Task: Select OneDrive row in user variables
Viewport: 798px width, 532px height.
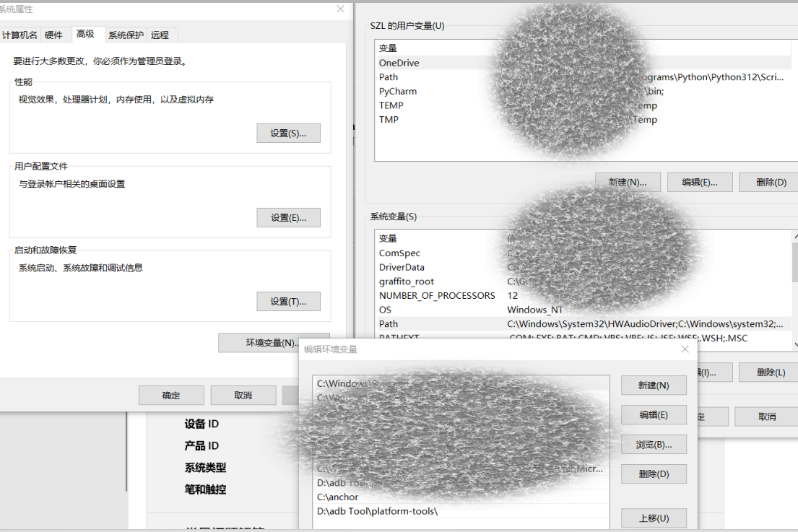Action: 585,63
